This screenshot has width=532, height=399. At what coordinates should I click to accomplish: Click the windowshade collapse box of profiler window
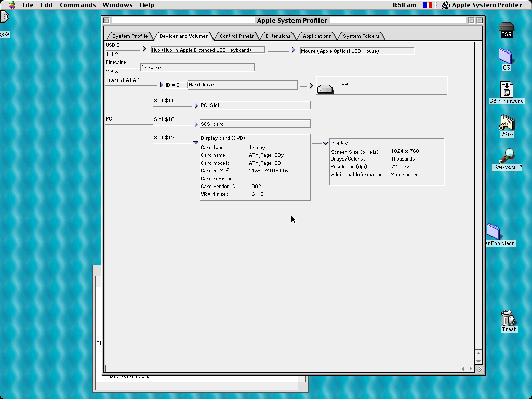(x=480, y=20)
